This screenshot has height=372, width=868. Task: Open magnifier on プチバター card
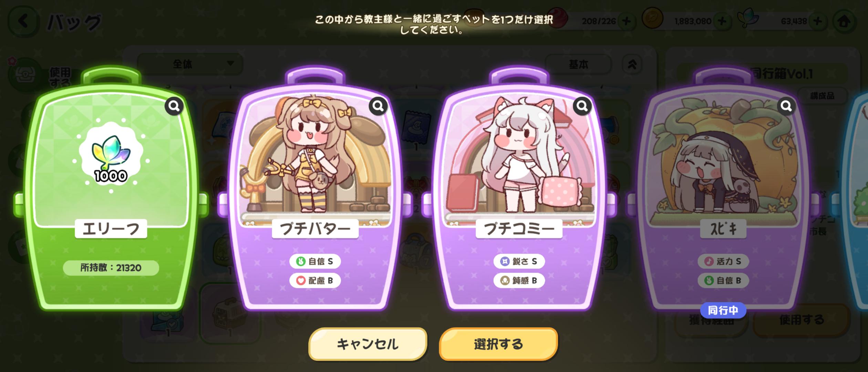(378, 106)
